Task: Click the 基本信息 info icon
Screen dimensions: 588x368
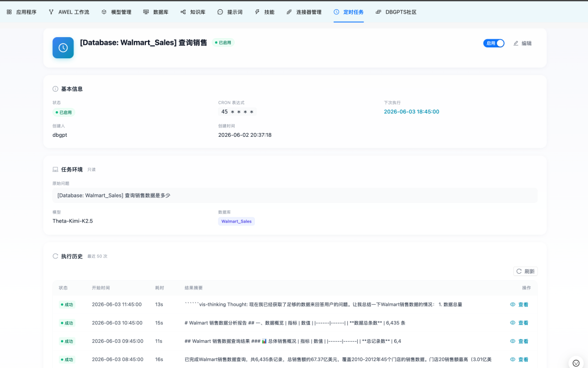Action: pyautogui.click(x=56, y=89)
